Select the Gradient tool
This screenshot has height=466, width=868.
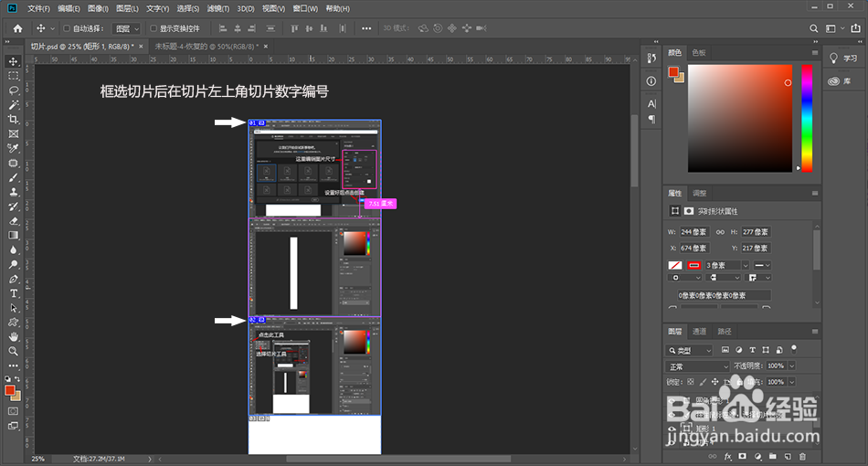14,235
